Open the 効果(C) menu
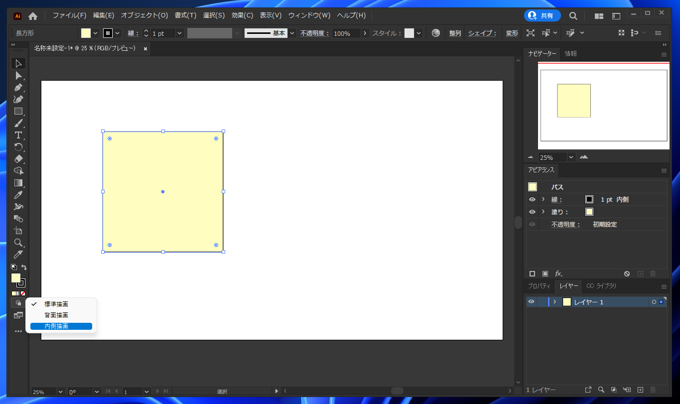Screen dimensions: 680x404 tap(242, 16)
